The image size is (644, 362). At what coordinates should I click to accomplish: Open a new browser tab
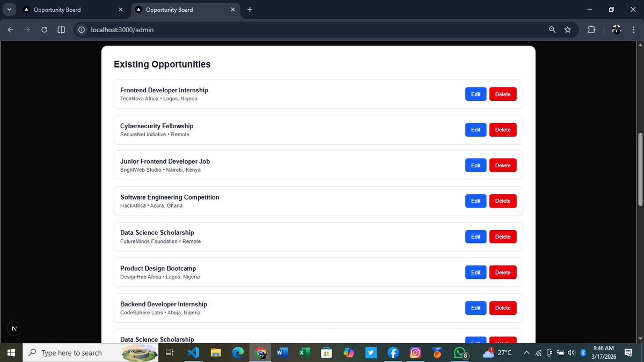point(250,10)
